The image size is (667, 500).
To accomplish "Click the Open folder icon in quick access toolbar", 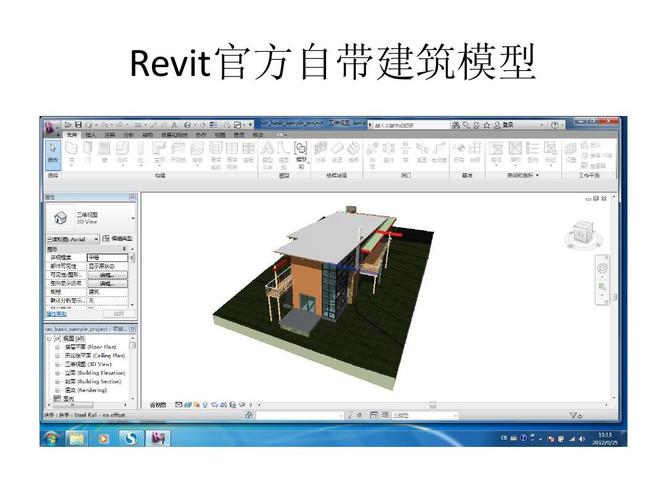I will point(68,125).
